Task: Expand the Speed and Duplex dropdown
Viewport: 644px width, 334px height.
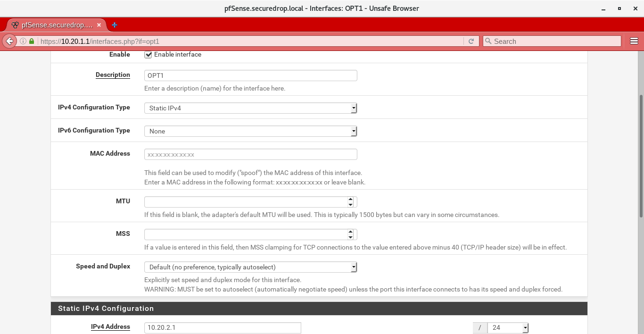Action: coord(250,267)
